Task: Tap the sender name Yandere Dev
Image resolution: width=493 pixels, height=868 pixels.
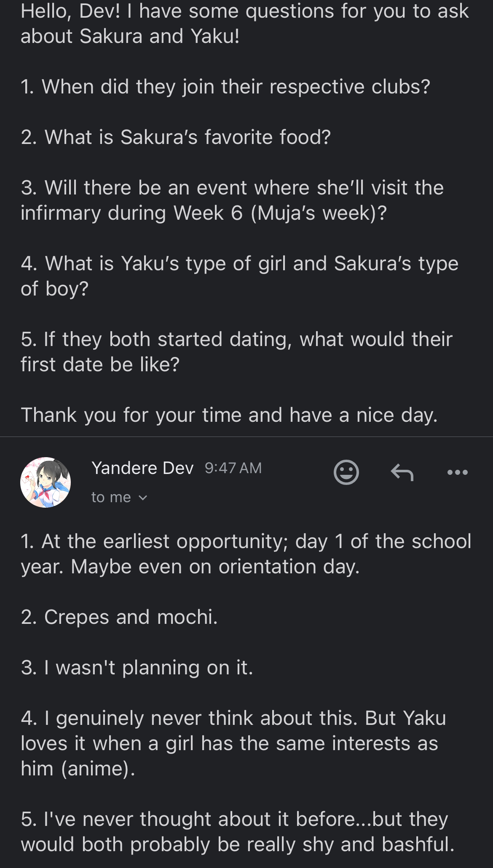Action: tap(142, 468)
